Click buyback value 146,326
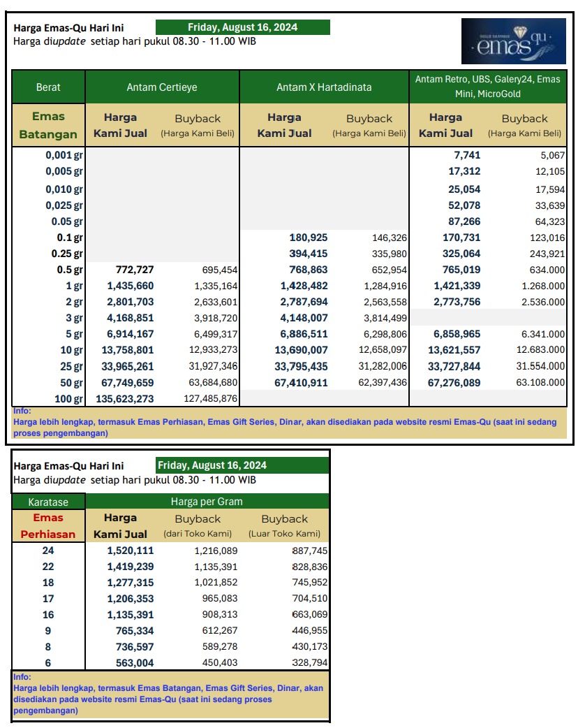The width and height of the screenshot is (585, 728). click(390, 238)
